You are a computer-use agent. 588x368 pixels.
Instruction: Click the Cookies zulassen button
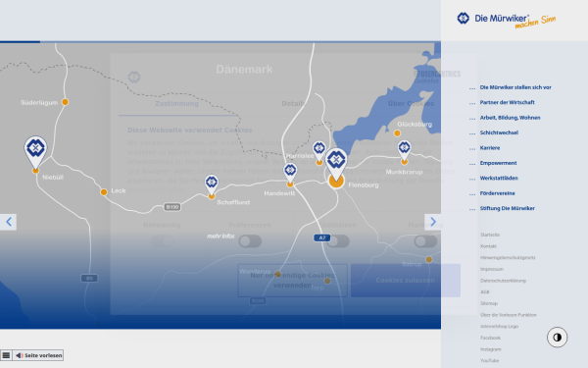point(406,281)
